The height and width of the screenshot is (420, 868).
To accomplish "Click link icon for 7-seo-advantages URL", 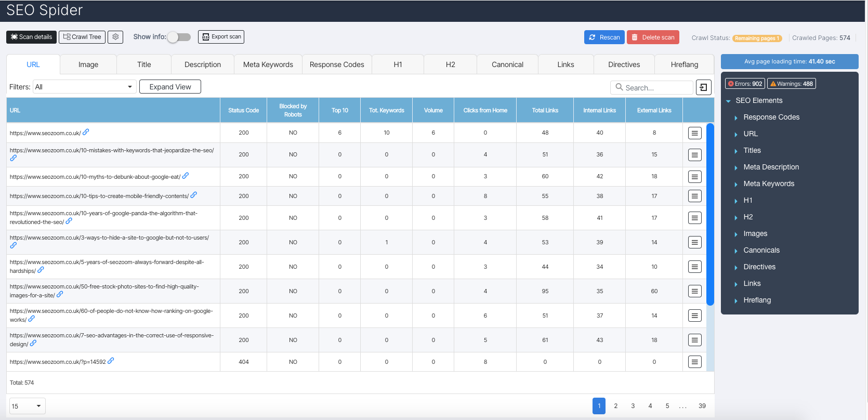I will pos(33,343).
